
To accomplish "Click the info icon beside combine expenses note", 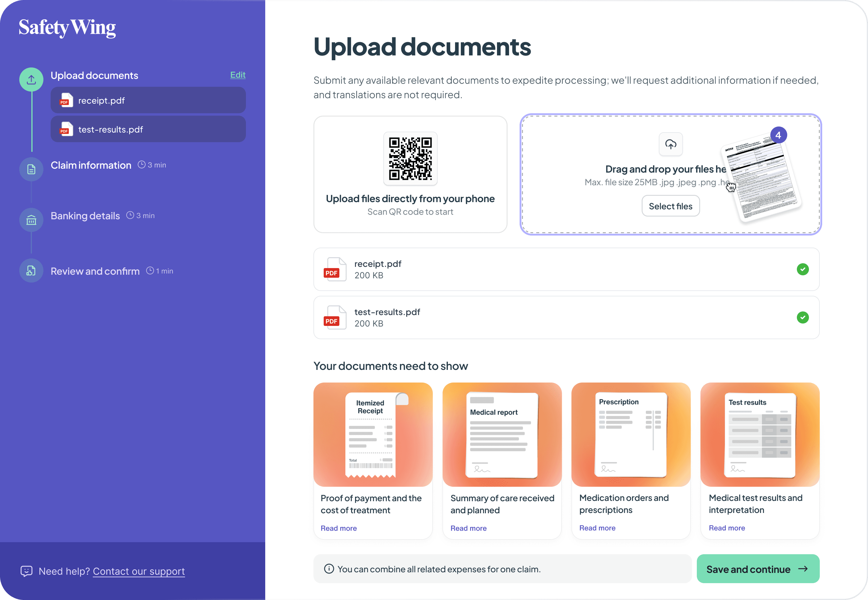I will [329, 569].
